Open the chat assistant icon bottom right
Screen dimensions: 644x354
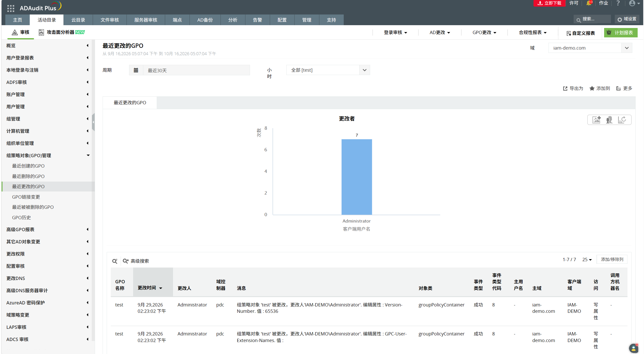[633, 348]
